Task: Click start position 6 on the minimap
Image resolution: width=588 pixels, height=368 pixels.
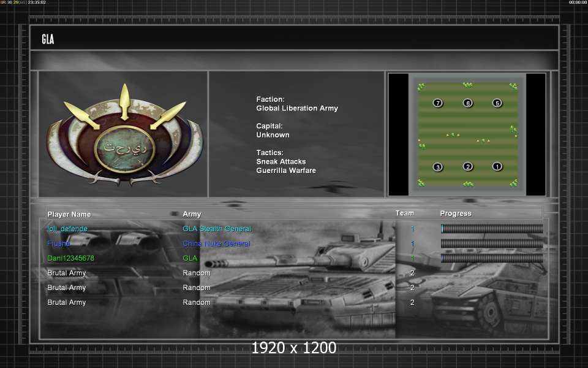Action: (467, 103)
